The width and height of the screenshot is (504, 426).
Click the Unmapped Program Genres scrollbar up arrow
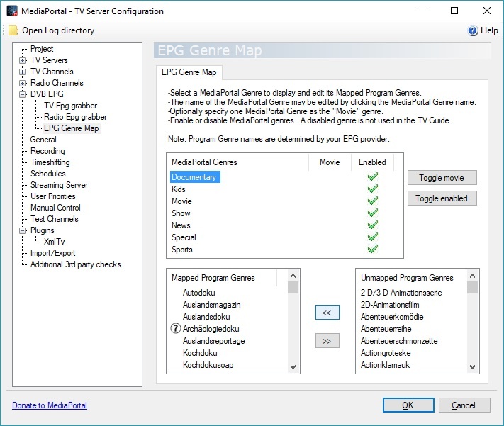(472, 276)
